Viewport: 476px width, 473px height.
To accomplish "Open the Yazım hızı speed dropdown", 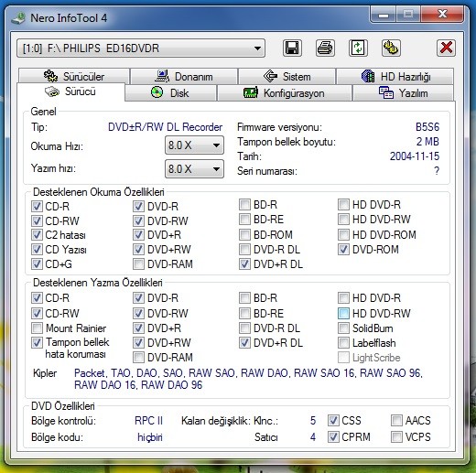I will (194, 168).
